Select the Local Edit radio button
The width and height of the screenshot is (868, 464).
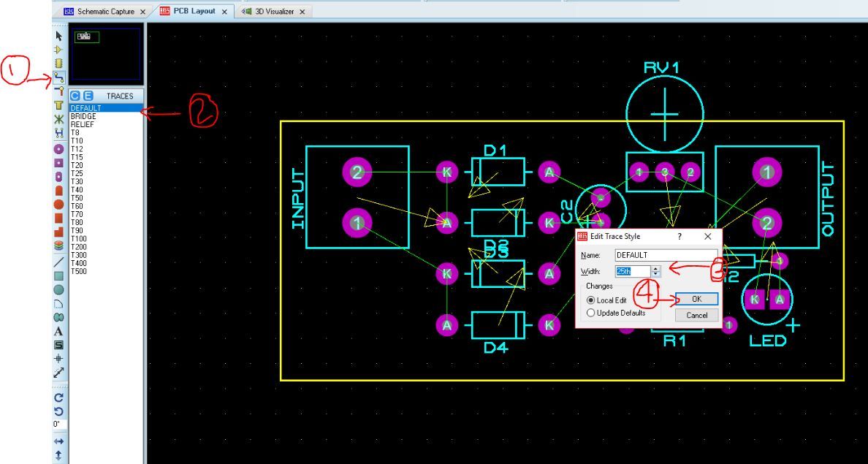590,300
